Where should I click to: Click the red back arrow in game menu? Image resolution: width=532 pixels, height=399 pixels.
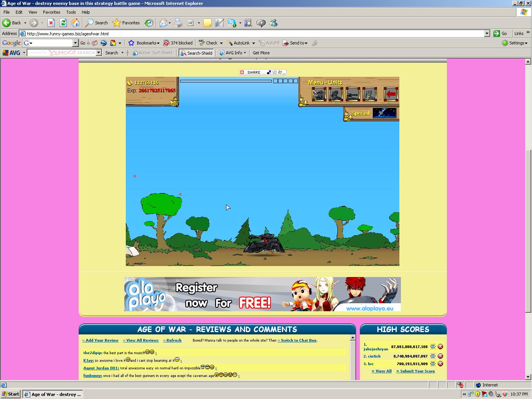click(x=391, y=94)
